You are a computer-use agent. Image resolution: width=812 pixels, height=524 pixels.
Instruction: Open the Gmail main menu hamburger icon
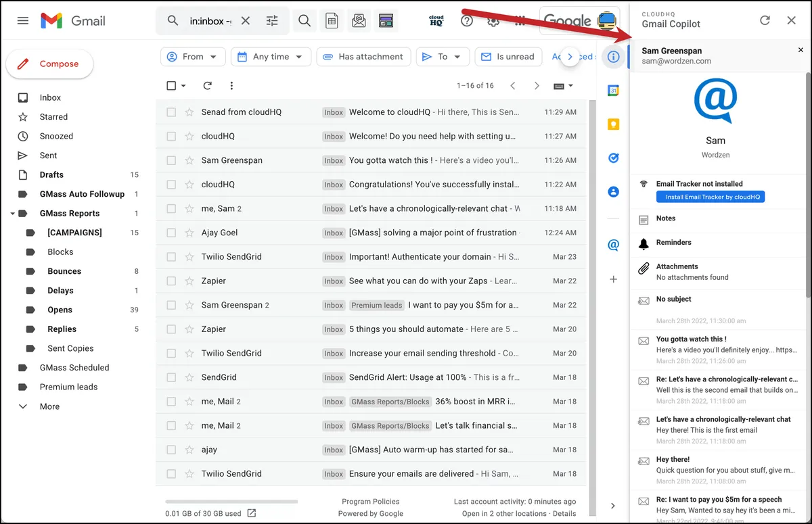23,21
